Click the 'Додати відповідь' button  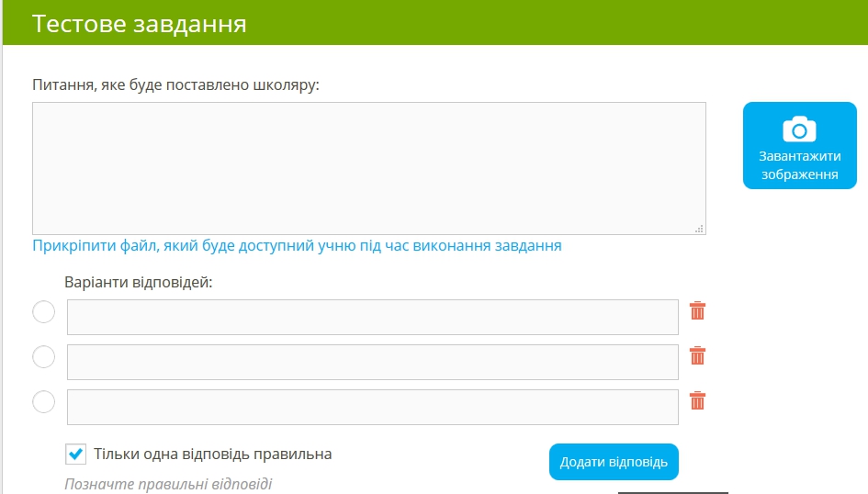614,462
